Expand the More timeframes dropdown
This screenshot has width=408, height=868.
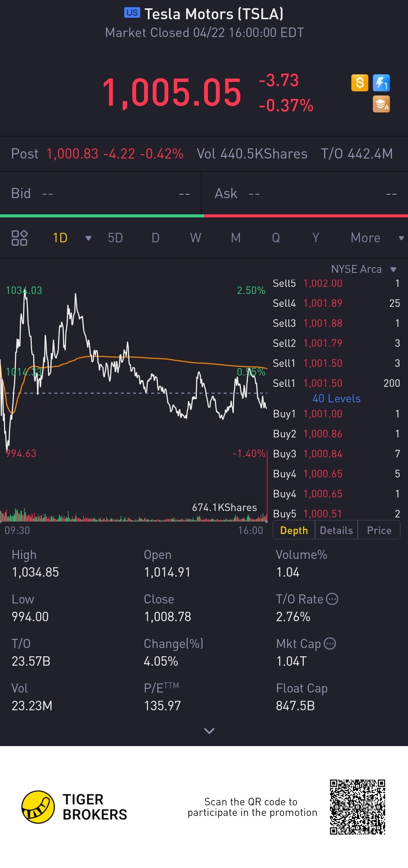(x=401, y=238)
